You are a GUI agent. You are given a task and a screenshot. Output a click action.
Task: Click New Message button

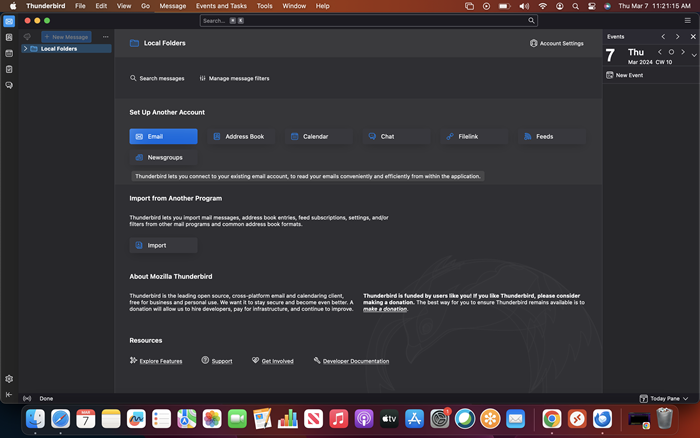[x=67, y=37]
